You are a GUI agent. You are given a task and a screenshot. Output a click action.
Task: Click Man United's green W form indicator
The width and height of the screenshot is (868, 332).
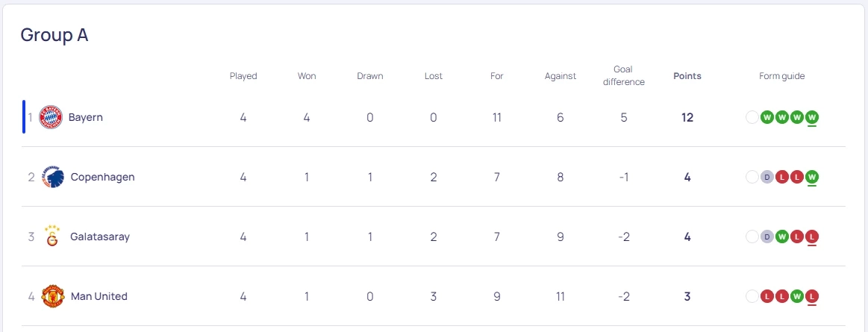point(797,296)
